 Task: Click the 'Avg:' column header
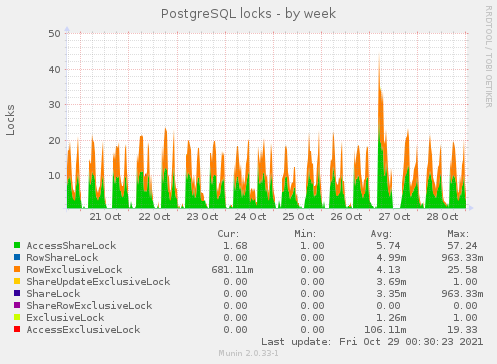tap(381, 234)
